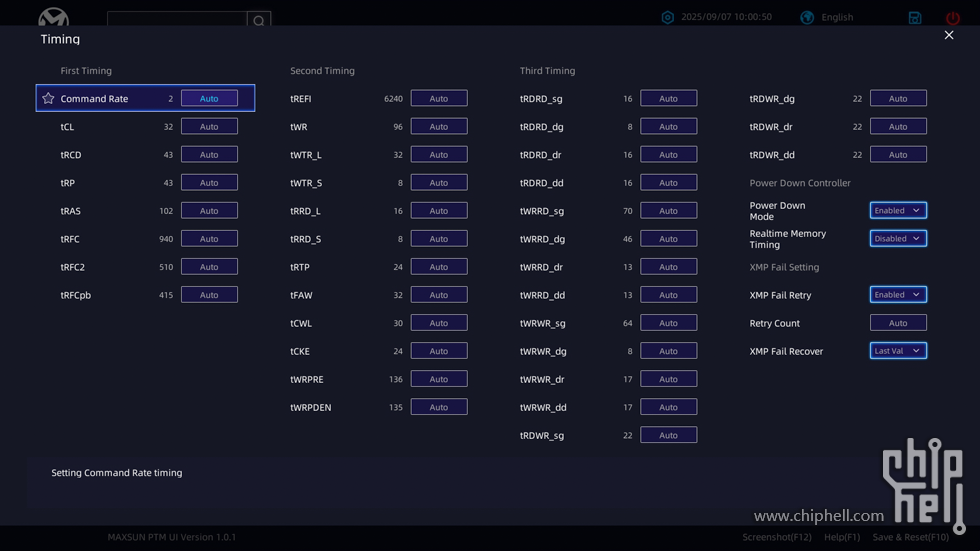Image resolution: width=980 pixels, height=551 pixels.
Task: Click the Auto field for tWRRD_dd
Action: click(669, 295)
